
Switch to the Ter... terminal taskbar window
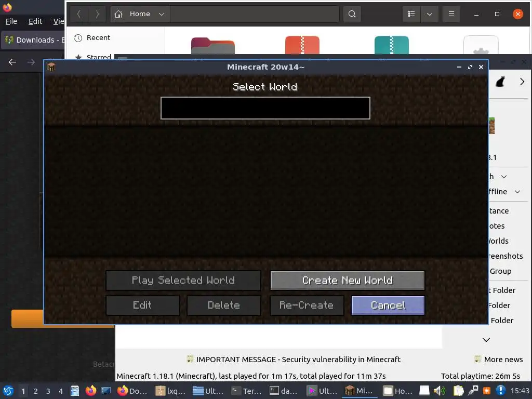coord(247,391)
